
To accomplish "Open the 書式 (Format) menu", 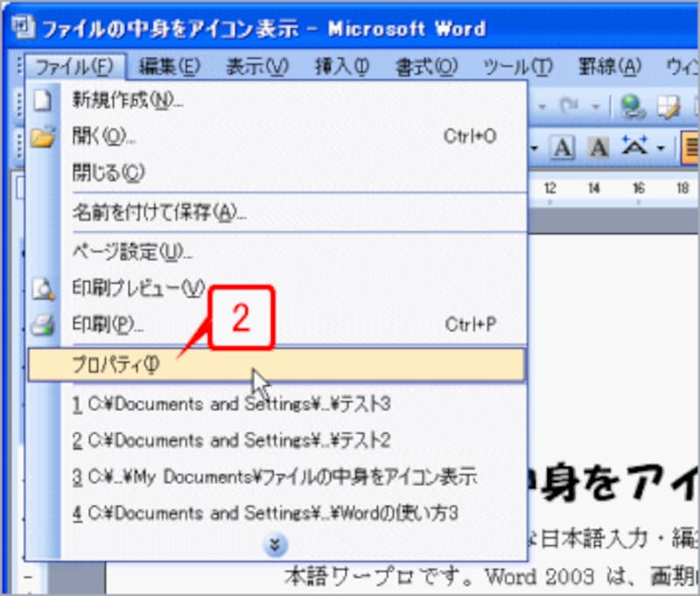I will coord(426,67).
